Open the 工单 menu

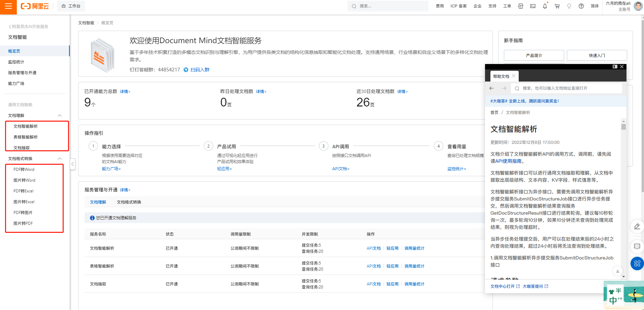click(x=507, y=6)
